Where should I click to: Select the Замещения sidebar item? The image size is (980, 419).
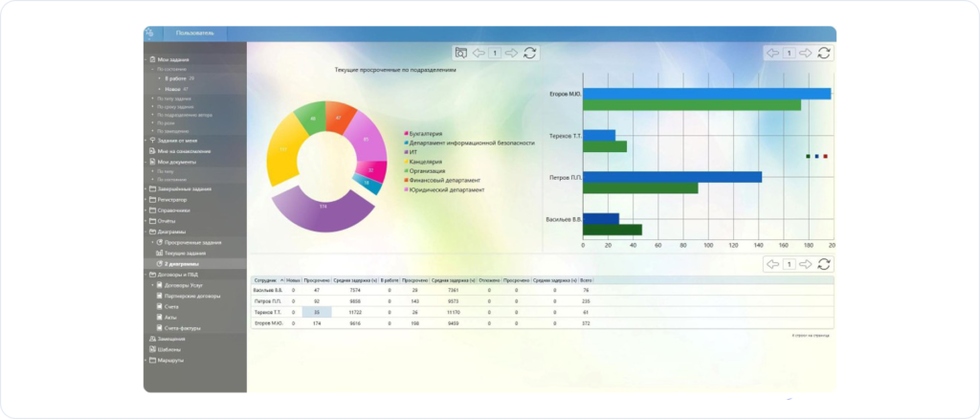pos(171,339)
